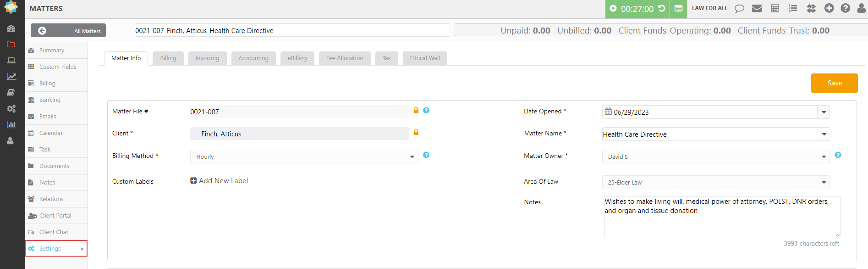
Task: Click the help icon beside Billing Method
Action: [x=426, y=155]
